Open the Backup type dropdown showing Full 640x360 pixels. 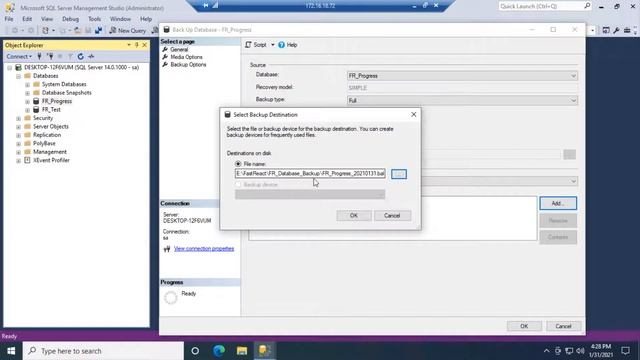pos(462,100)
